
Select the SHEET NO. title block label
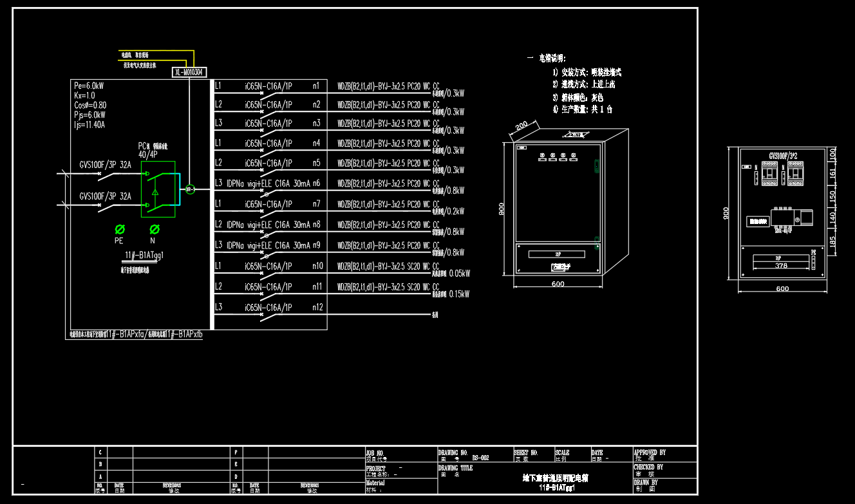[525, 453]
